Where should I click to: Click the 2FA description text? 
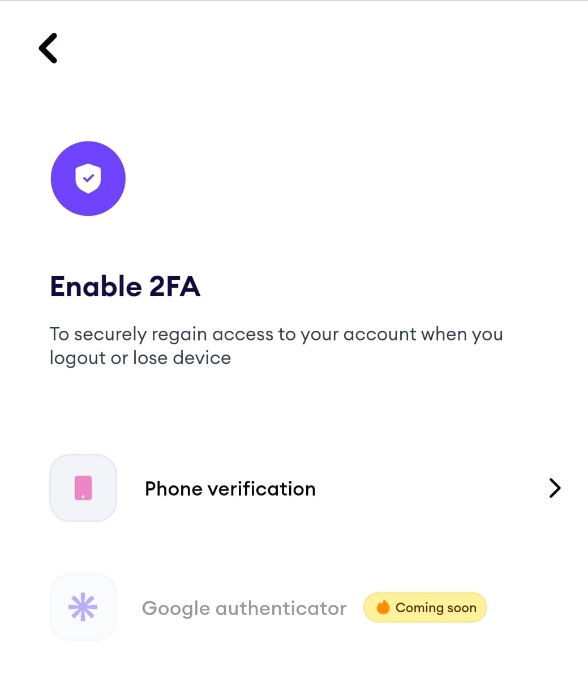[x=276, y=345]
